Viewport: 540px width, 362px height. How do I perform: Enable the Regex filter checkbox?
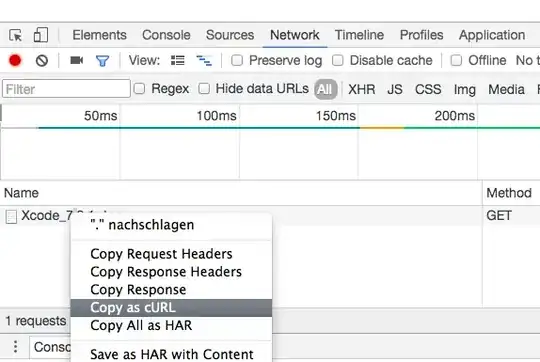pos(139,89)
